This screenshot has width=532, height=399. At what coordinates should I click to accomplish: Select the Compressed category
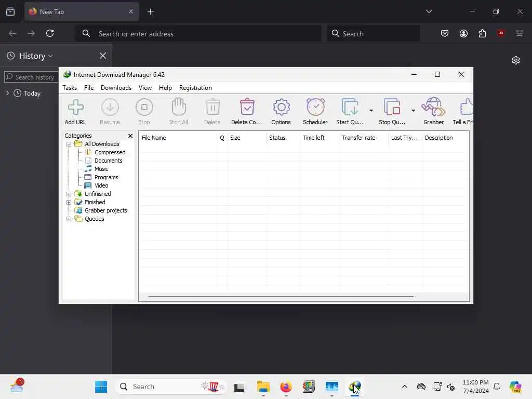click(110, 152)
